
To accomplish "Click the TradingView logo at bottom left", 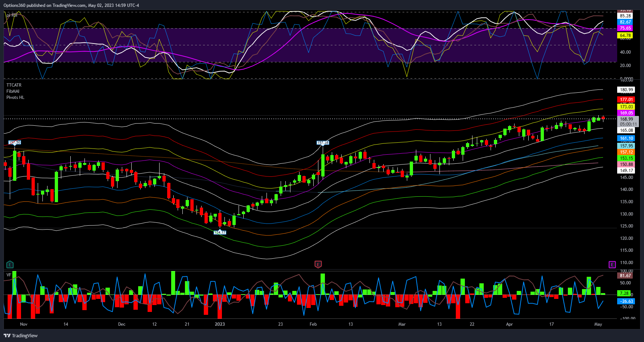I will [21, 335].
